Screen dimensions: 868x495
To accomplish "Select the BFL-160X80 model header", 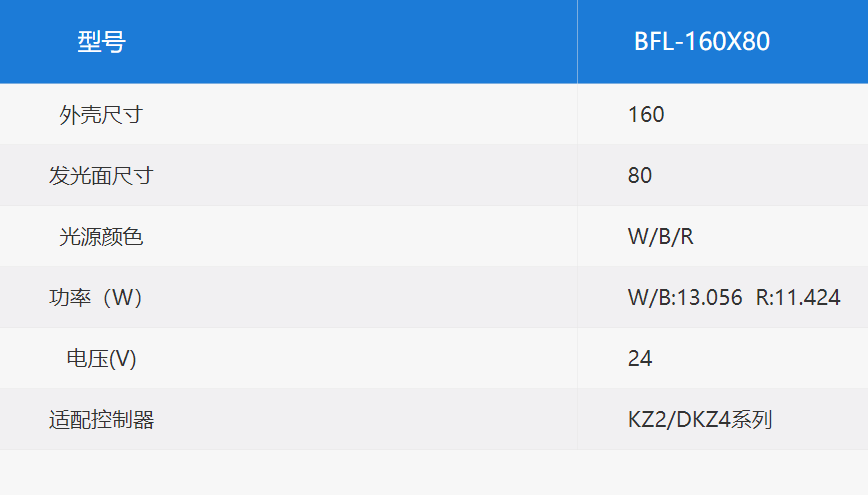I will 701,42.
